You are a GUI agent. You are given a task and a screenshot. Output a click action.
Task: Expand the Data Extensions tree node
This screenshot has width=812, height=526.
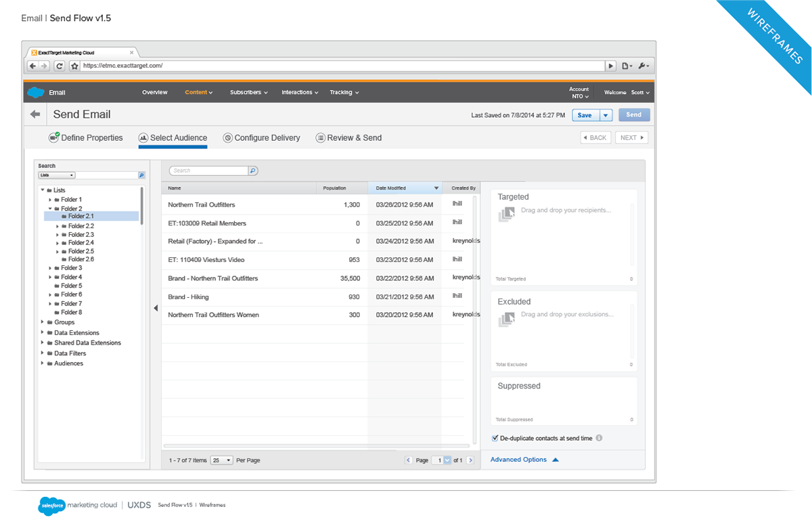pyautogui.click(x=42, y=332)
